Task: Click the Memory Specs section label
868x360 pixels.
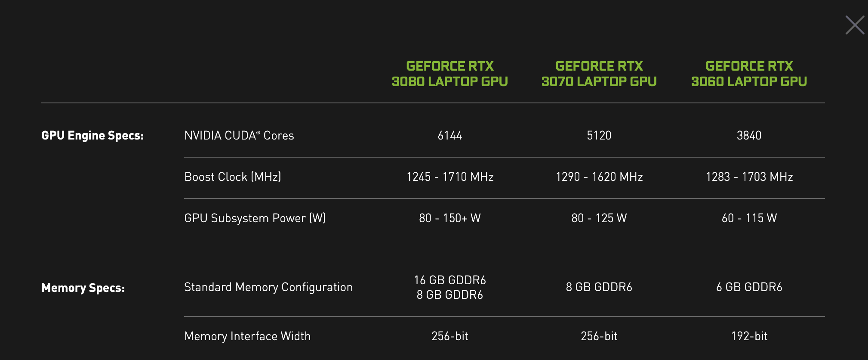Action: 83,288
